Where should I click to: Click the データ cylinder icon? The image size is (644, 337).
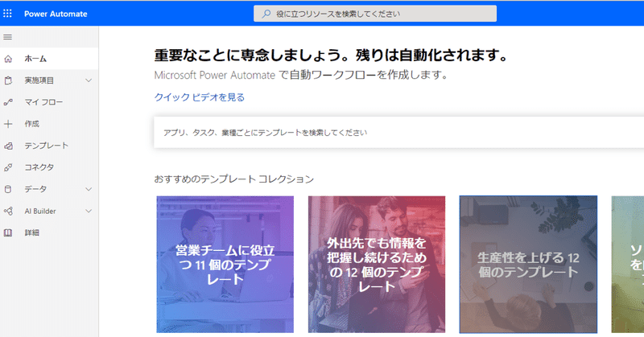[8, 189]
